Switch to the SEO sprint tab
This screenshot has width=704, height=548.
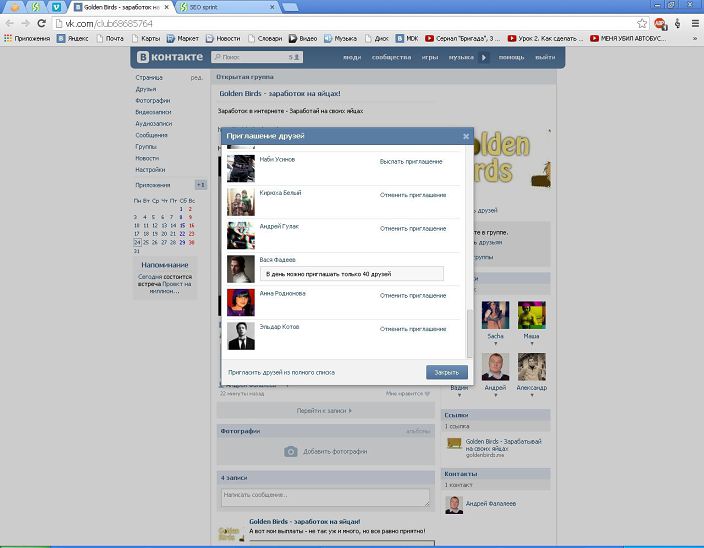pyautogui.click(x=210, y=7)
